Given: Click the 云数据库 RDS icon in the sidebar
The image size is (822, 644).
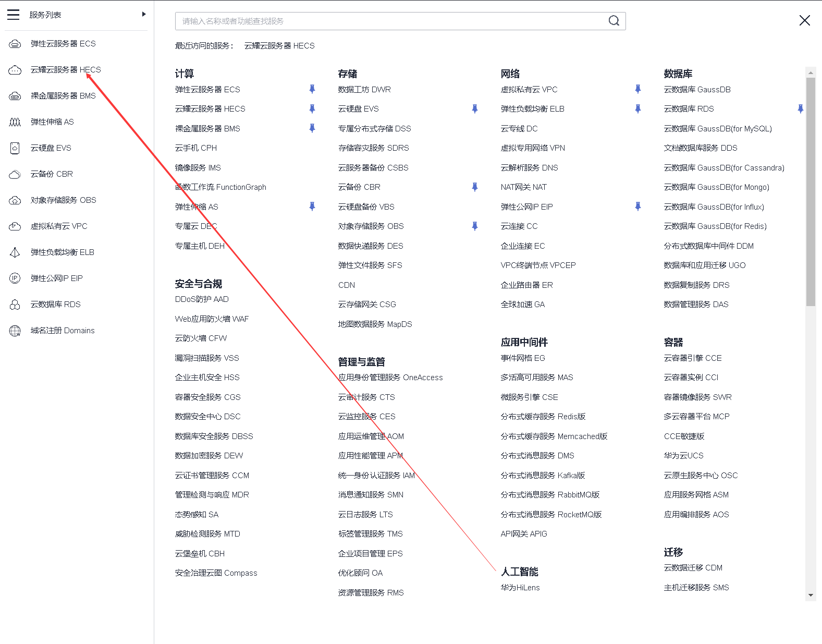Looking at the screenshot, I should pyautogui.click(x=15, y=305).
